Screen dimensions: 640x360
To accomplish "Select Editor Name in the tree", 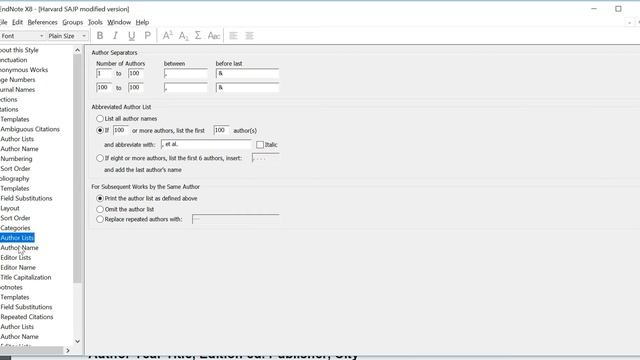I will click(x=18, y=268).
